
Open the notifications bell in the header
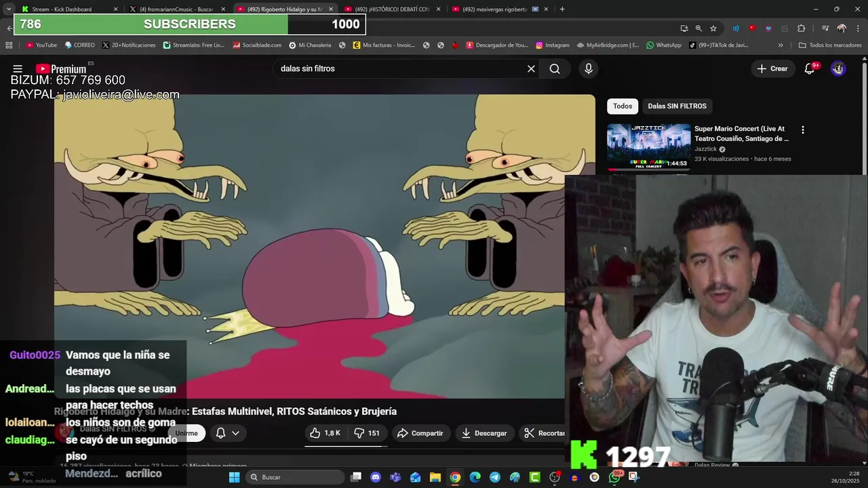[809, 68]
